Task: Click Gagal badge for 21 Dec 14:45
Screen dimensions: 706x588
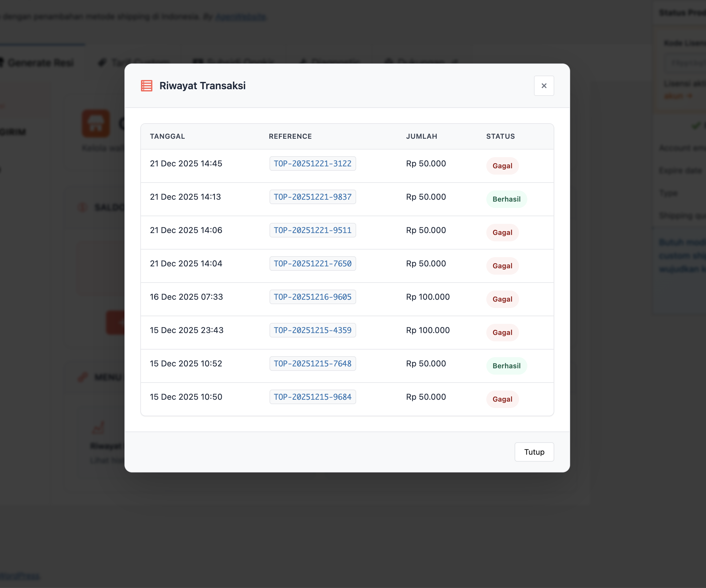Action: 502,166
